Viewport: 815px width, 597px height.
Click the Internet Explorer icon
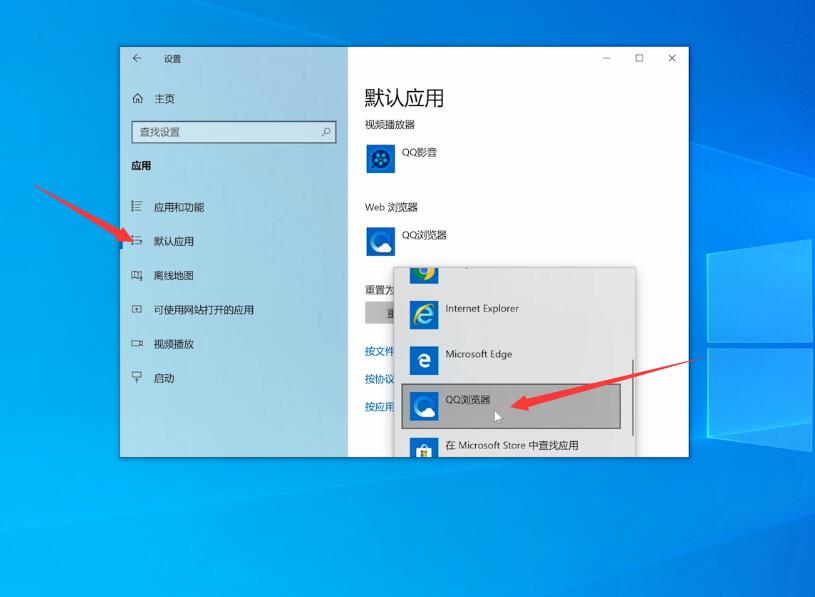tap(424, 315)
